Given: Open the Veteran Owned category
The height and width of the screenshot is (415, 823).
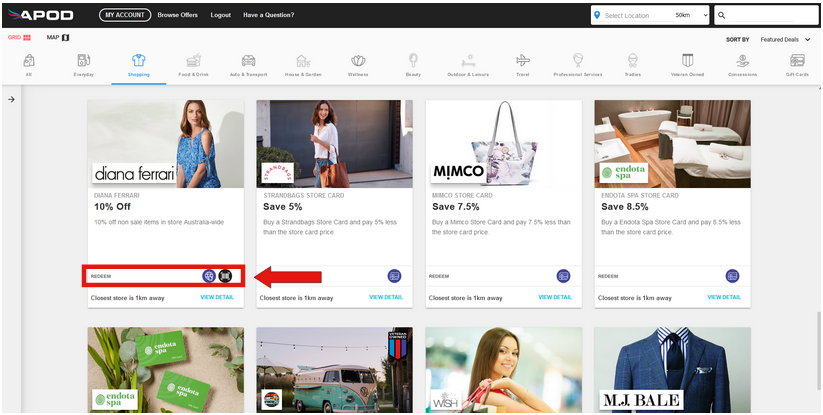Looking at the screenshot, I should pyautogui.click(x=688, y=66).
